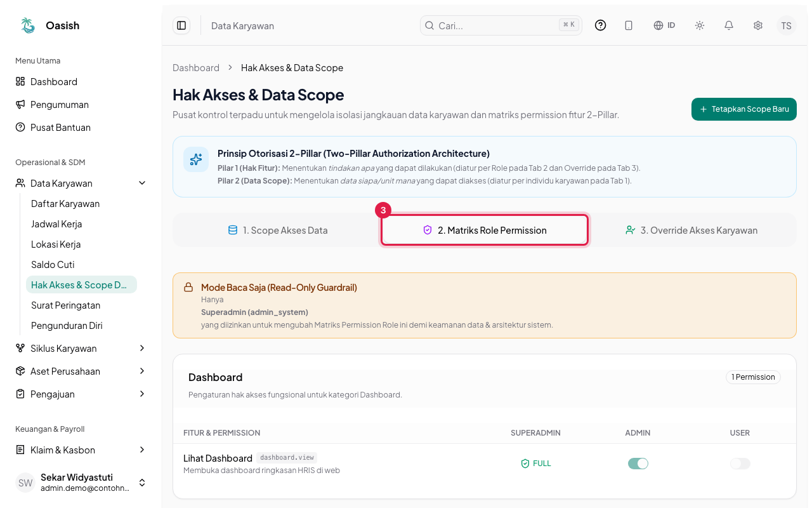Screen dimensions: 812x508
Task: Expand the Siklus Karyawan menu
Action: (x=81, y=348)
